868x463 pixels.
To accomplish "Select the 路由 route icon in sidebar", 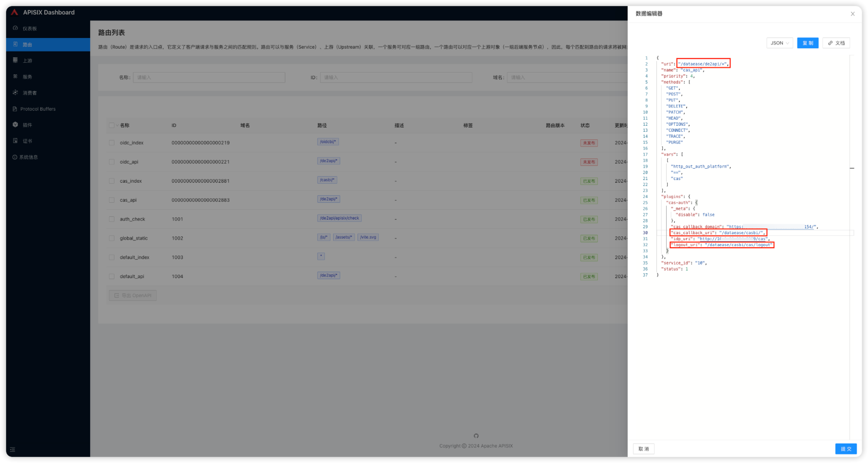I will pos(15,44).
